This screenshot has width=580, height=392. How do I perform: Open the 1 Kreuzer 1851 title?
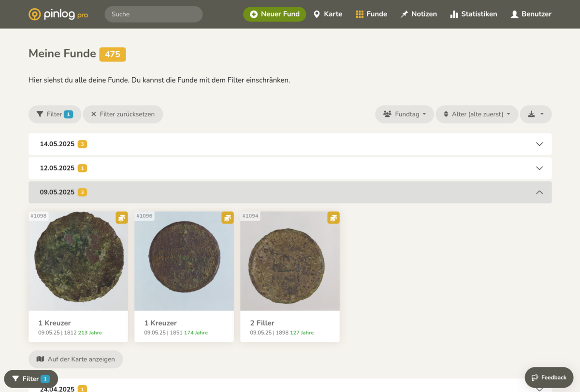click(160, 323)
